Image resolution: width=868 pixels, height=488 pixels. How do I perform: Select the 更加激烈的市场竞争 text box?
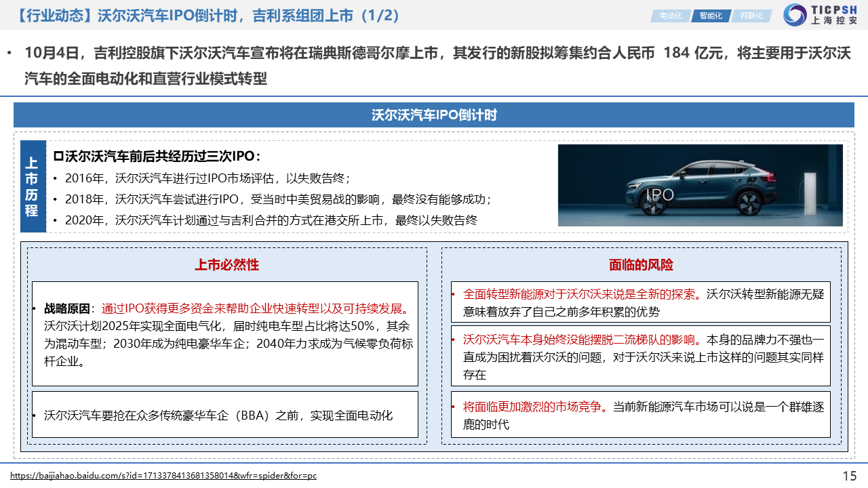pyautogui.click(x=641, y=415)
